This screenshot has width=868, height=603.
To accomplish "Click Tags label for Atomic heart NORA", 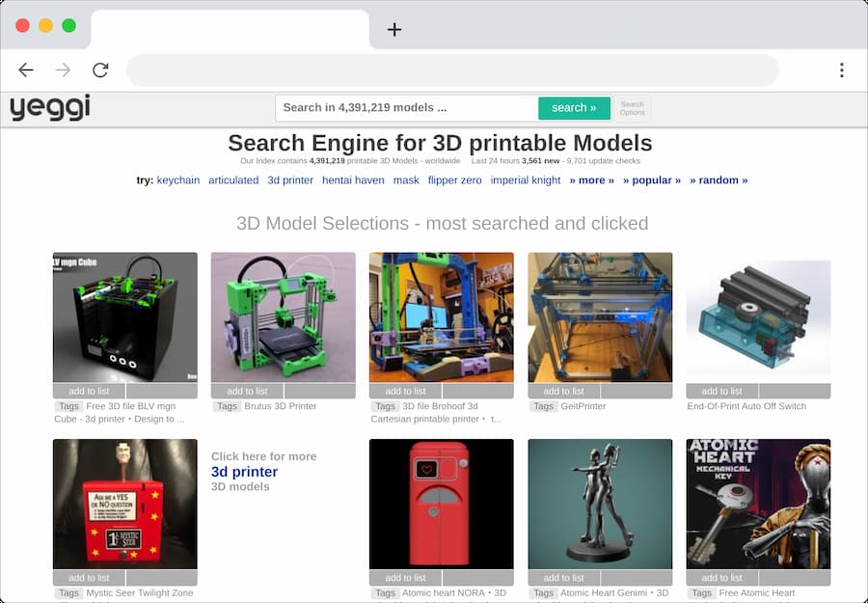I will 385,593.
